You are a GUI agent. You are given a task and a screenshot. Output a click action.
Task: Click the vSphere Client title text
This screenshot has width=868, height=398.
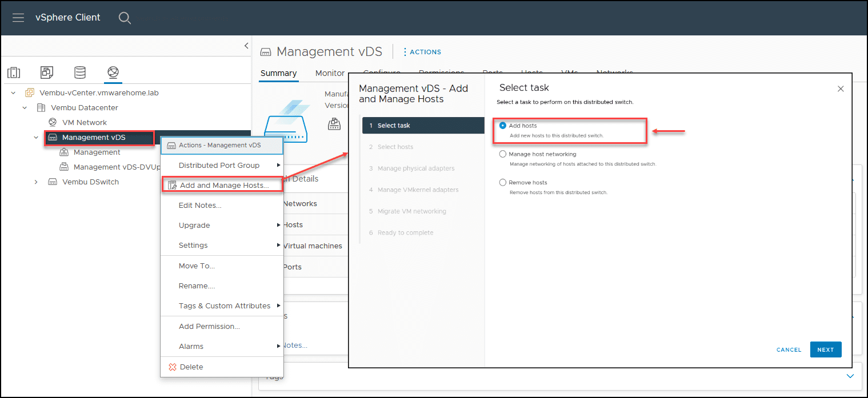coord(68,17)
